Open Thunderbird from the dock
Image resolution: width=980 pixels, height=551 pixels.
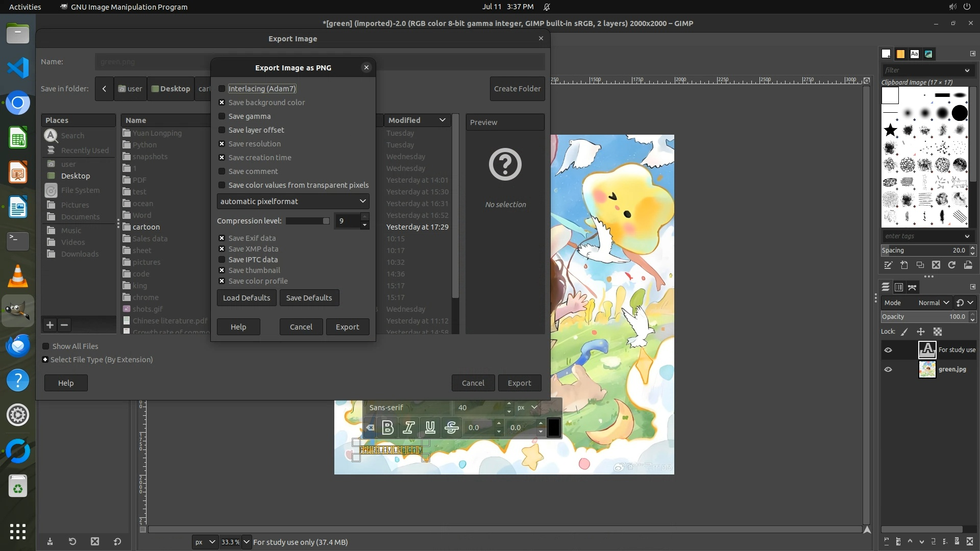click(x=18, y=346)
